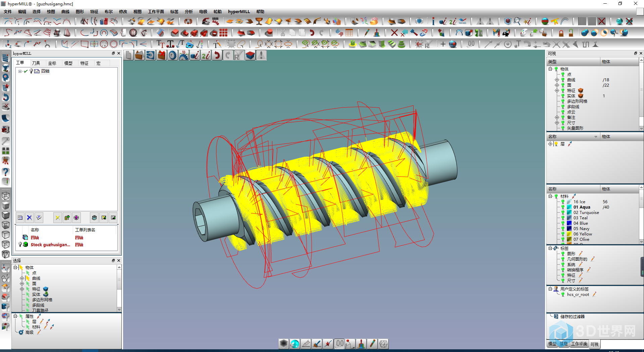Image resolution: width=644 pixels, height=352 pixels.
Task: Click the 2i info icon above viewport
Action: 206,55
